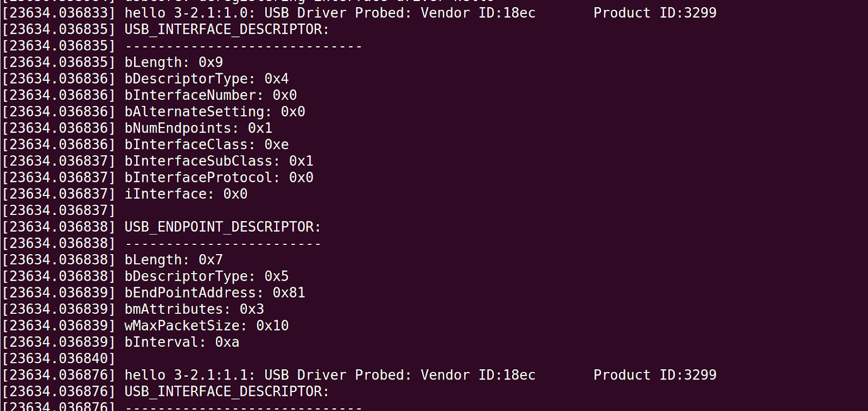Click the text 'bDescriptorType: 0x4'
The width and height of the screenshot is (868, 411).
coord(207,79)
